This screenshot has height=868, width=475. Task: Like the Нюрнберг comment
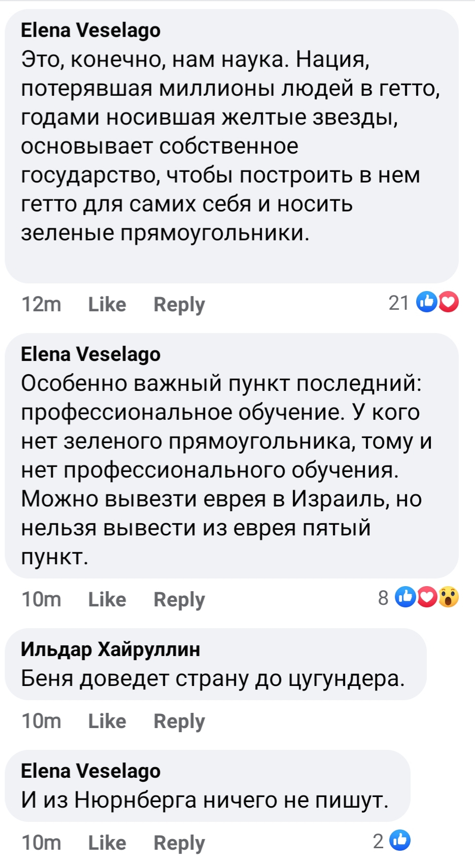[107, 843]
